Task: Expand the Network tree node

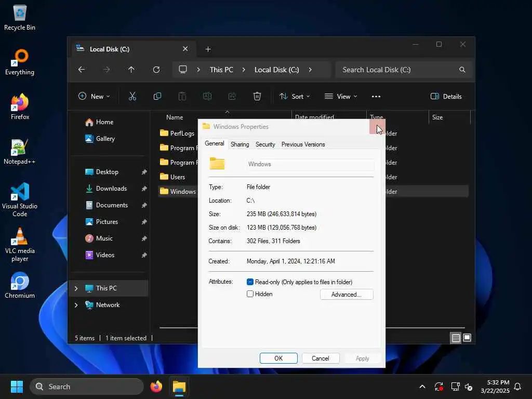Action: [x=76, y=305]
